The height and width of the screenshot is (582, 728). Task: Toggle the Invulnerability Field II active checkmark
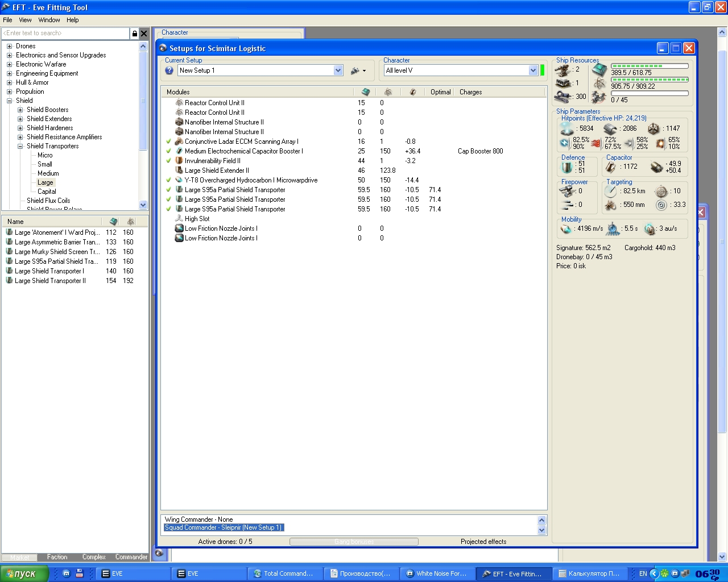[169, 161]
